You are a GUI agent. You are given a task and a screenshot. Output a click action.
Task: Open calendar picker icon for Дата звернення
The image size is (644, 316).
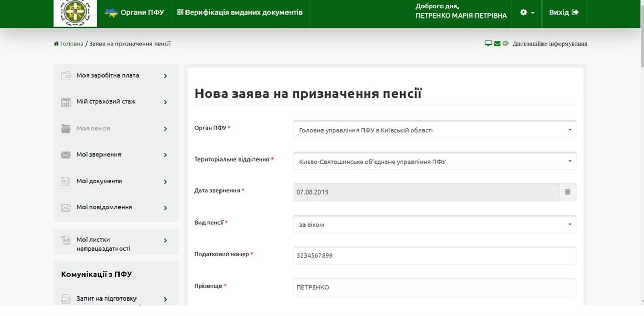(x=568, y=192)
